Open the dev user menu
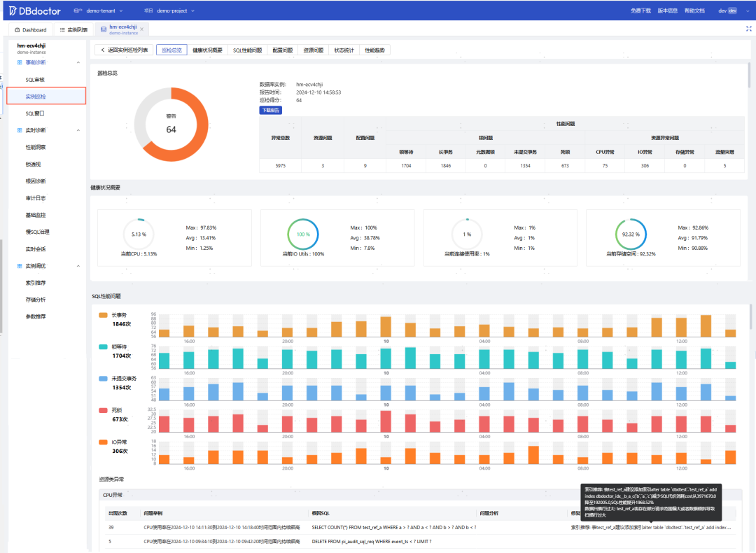 tap(734, 10)
